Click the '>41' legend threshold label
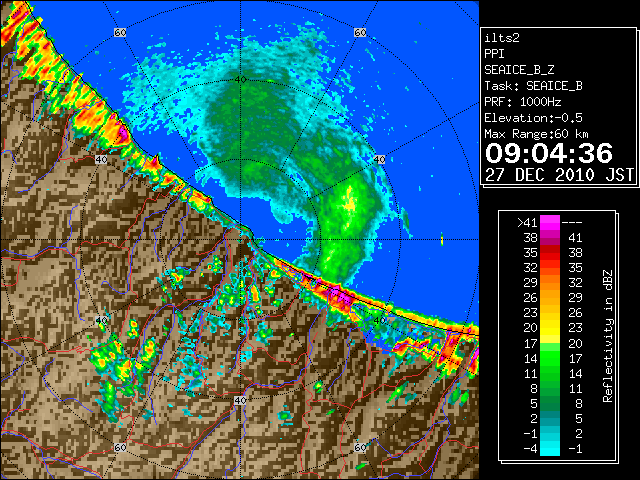The image size is (640, 480). [x=527, y=223]
